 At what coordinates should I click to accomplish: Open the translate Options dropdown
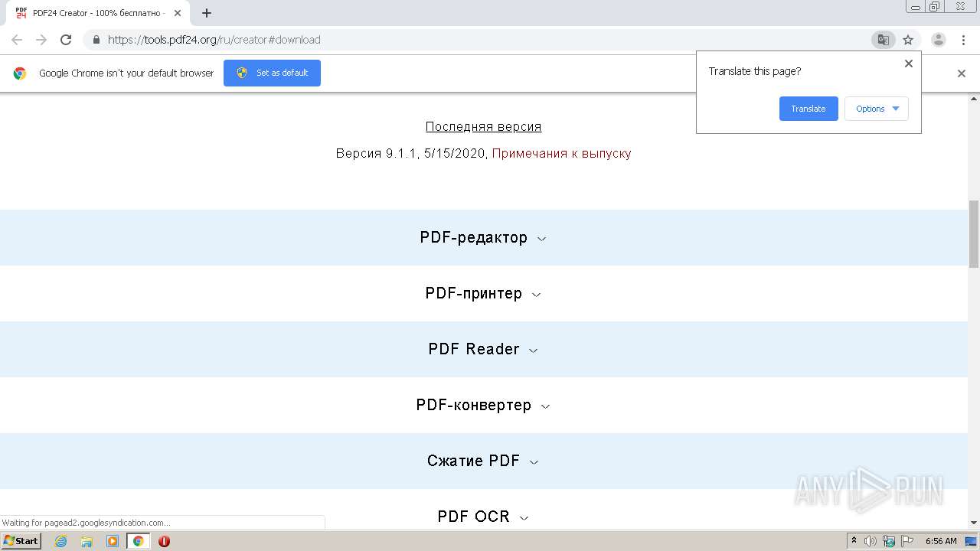tap(877, 109)
